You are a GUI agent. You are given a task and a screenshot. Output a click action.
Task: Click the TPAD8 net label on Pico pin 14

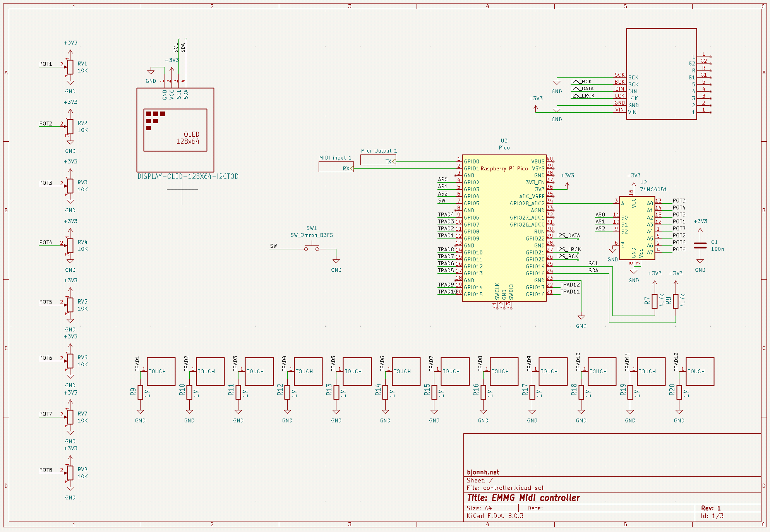point(446,249)
